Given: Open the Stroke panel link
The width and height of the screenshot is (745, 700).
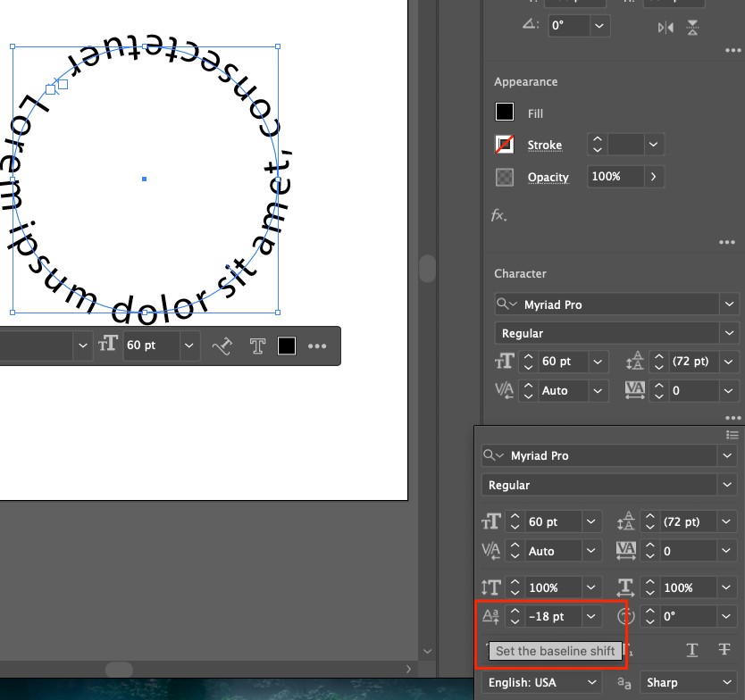Looking at the screenshot, I should click(545, 145).
